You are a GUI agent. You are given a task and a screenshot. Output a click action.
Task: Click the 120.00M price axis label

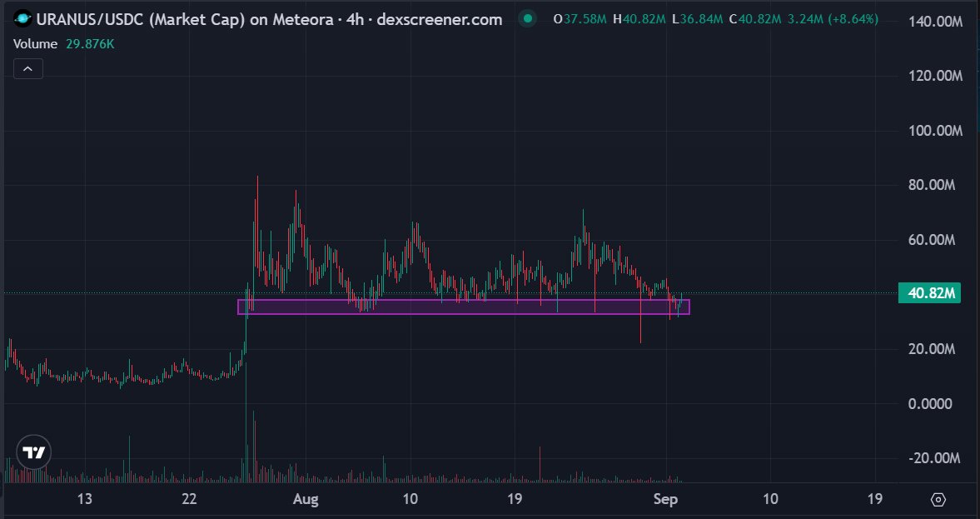point(935,76)
